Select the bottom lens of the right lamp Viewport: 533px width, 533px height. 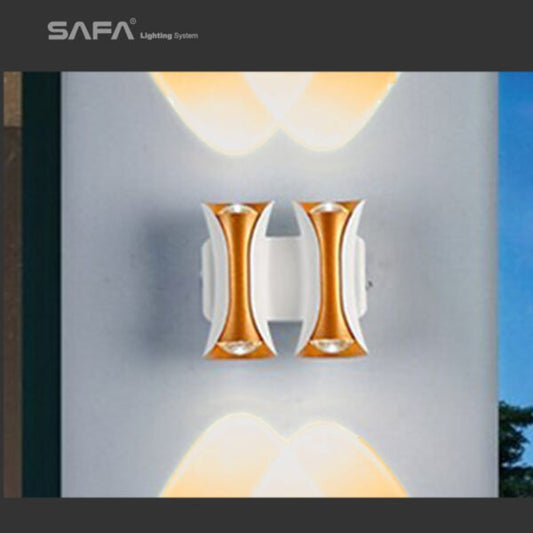click(x=330, y=346)
